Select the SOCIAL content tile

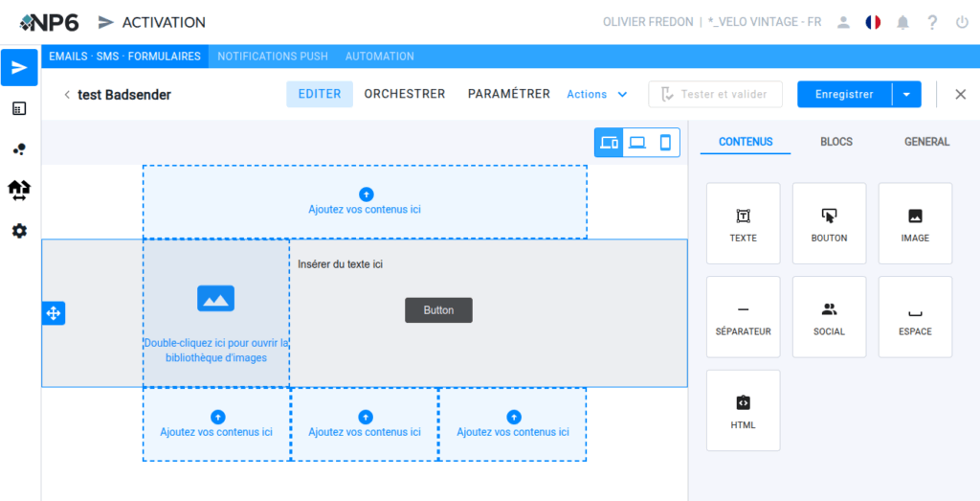tap(830, 316)
